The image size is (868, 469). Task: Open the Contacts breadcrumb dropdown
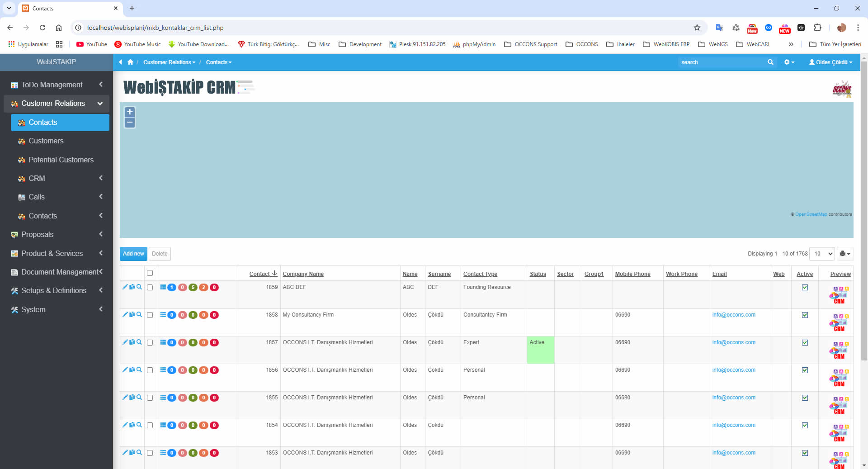(219, 62)
